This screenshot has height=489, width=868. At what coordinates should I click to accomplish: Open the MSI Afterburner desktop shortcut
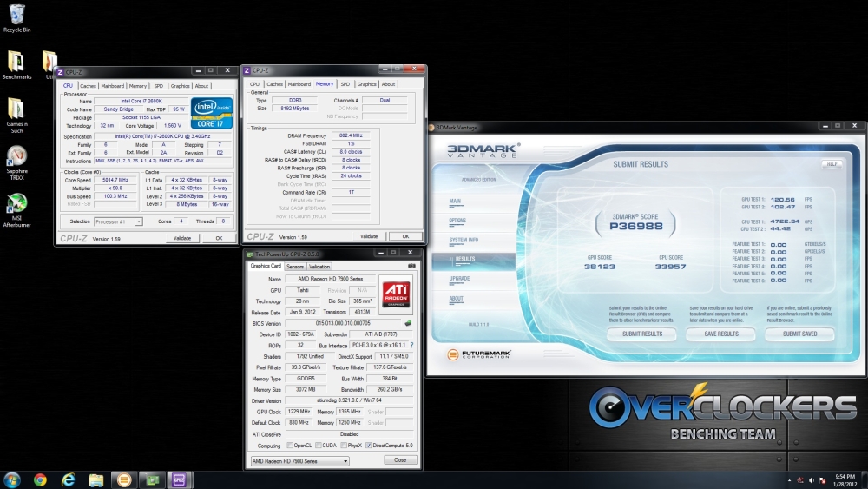16,205
